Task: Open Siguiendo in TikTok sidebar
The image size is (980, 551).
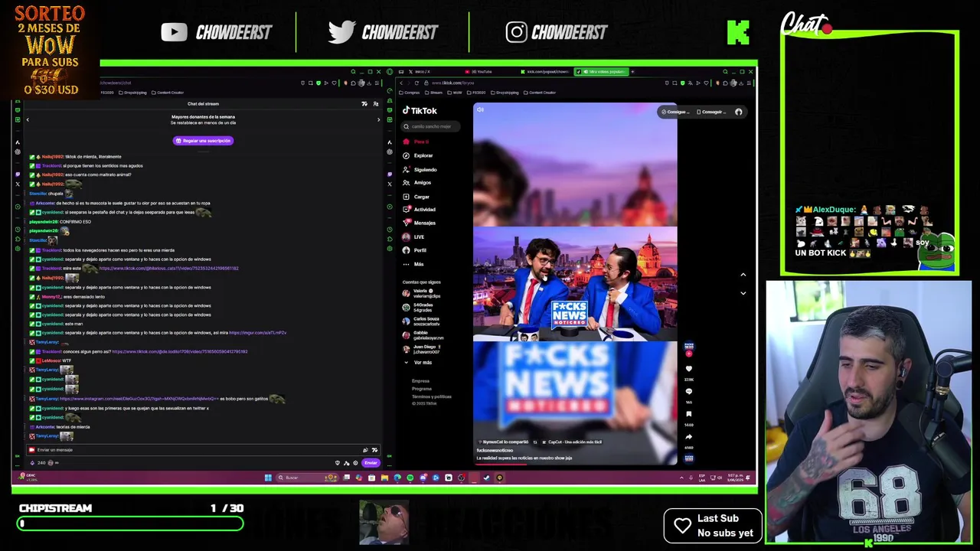Action: tap(420, 169)
